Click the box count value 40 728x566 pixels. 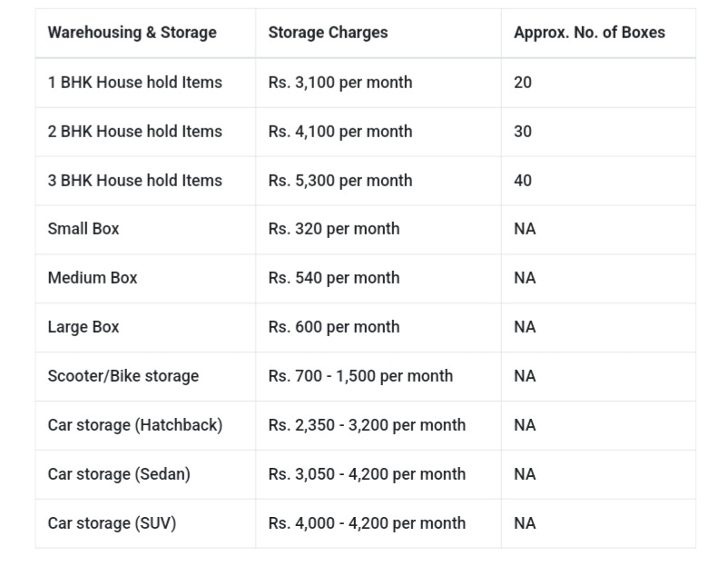(523, 181)
